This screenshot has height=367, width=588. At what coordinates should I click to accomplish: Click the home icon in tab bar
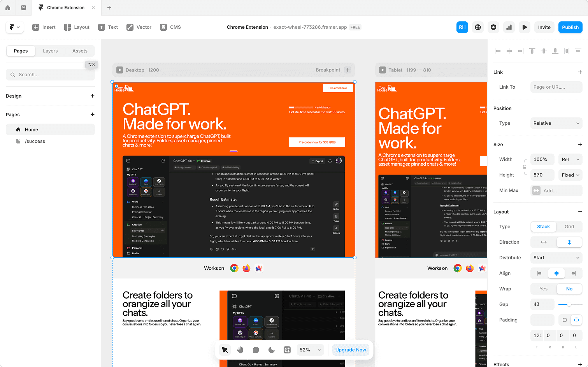pos(8,7)
